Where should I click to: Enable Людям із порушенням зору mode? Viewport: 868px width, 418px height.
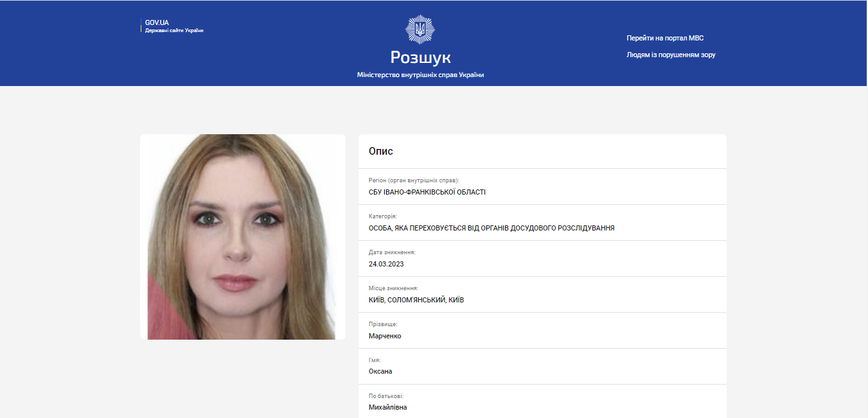pyautogui.click(x=672, y=55)
